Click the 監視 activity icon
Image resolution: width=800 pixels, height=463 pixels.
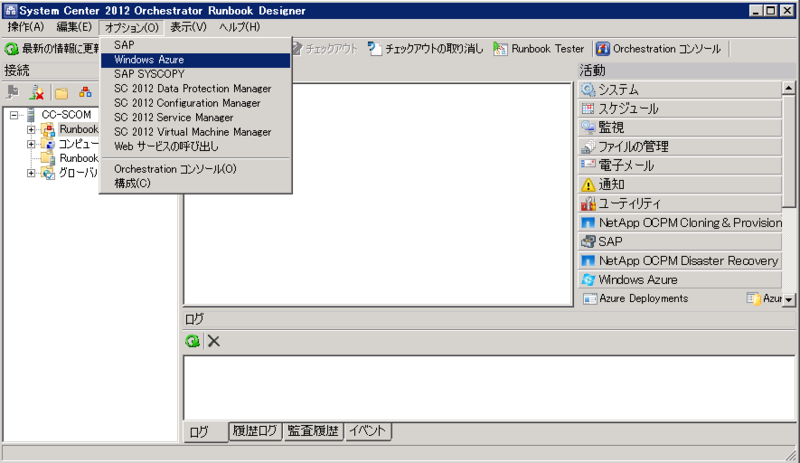click(588, 127)
